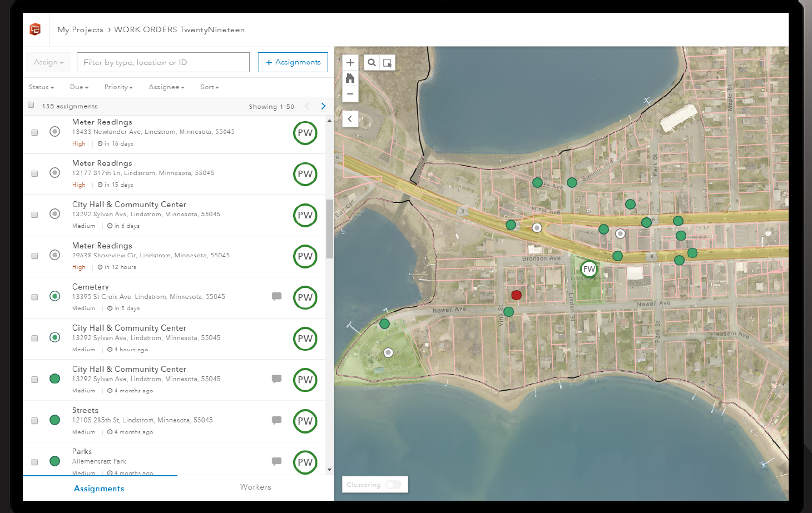Open the Priority filter dropdown
This screenshot has width=812, height=513.
(x=118, y=87)
